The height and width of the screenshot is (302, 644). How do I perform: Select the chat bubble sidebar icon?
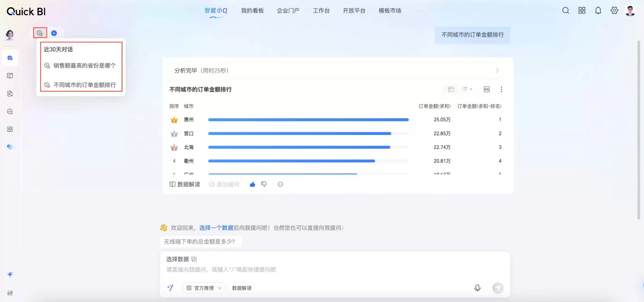tap(10, 58)
